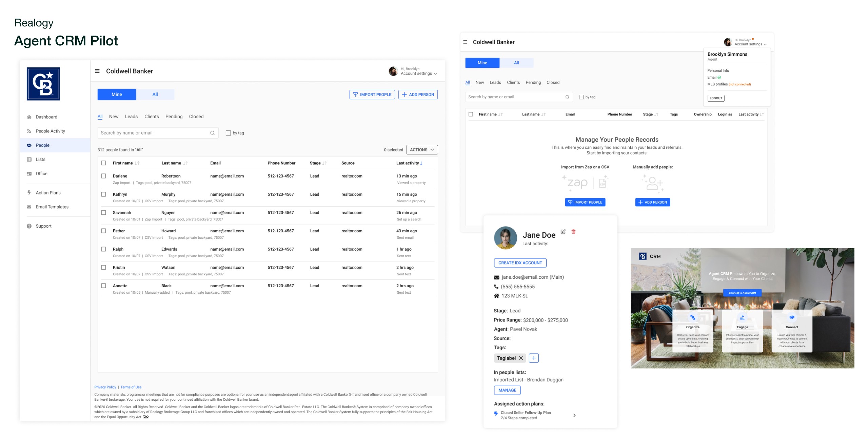Viewport: 868px width, 441px height.
Task: Click LOGOUT in the account dropdown
Action: coord(716,98)
